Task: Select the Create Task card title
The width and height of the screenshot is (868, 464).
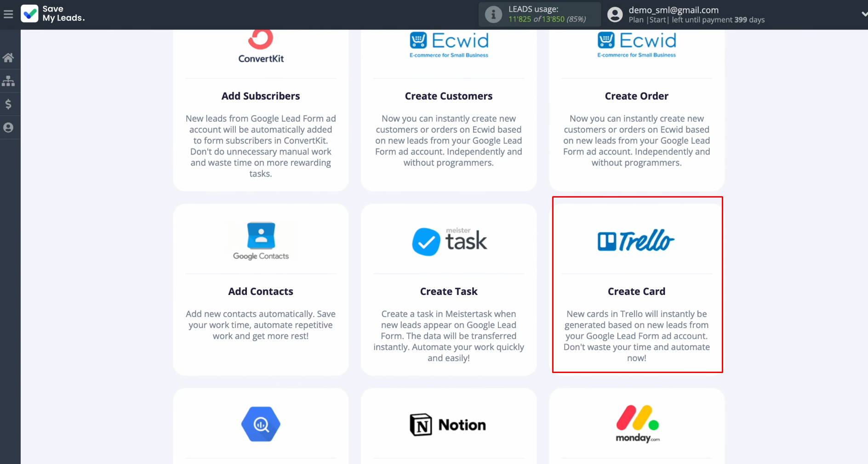Action: [x=449, y=291]
